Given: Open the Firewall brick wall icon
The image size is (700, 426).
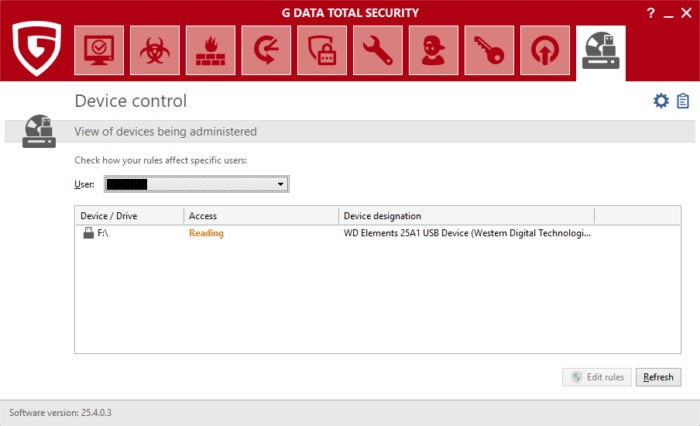Looking at the screenshot, I should [211, 50].
